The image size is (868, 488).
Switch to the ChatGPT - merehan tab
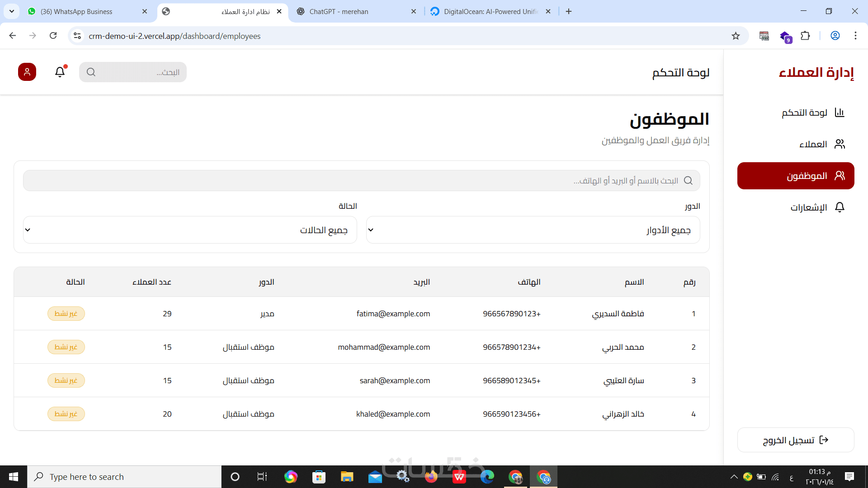point(339,12)
